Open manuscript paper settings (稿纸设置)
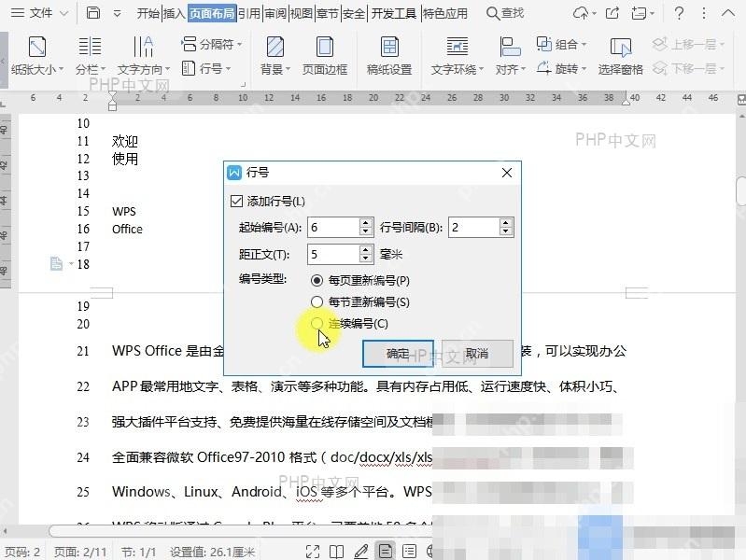Viewport: 746px width, 560px height. [x=389, y=56]
